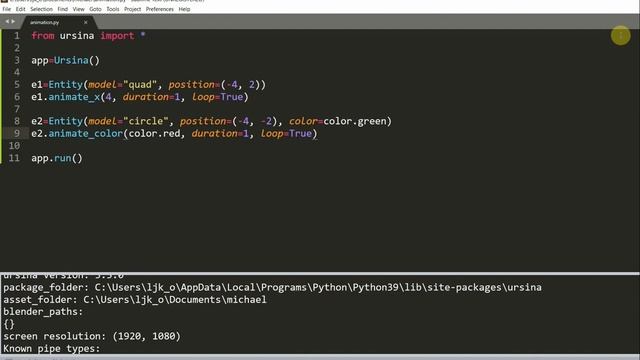
Task: Click line number 9 in the gutter
Action: point(17,133)
